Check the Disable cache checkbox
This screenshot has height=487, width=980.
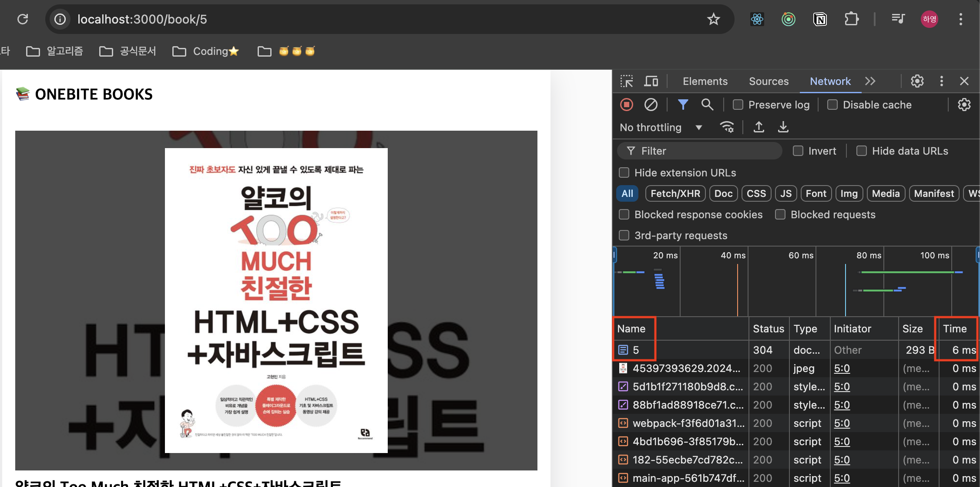point(832,105)
